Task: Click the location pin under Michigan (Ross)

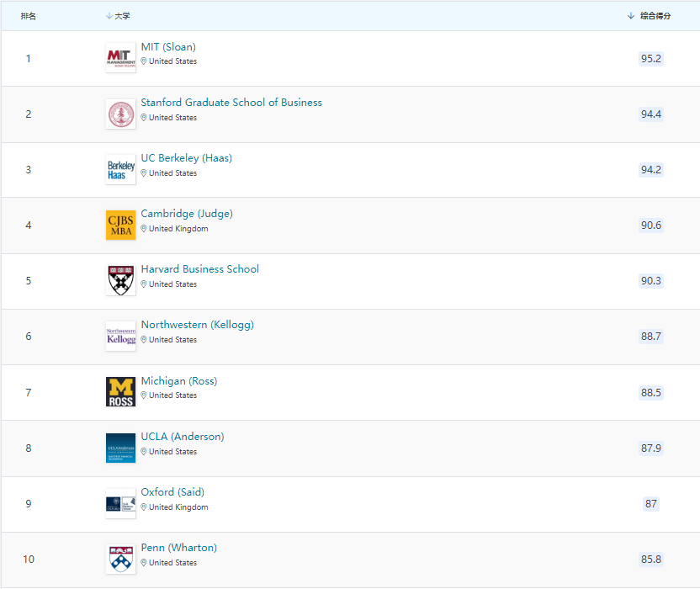Action: point(144,395)
